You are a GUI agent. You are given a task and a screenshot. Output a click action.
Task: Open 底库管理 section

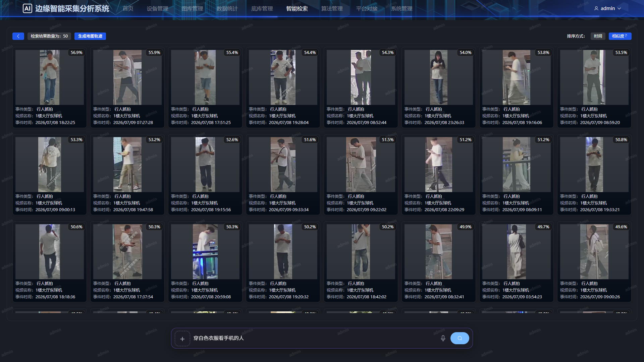point(262,8)
